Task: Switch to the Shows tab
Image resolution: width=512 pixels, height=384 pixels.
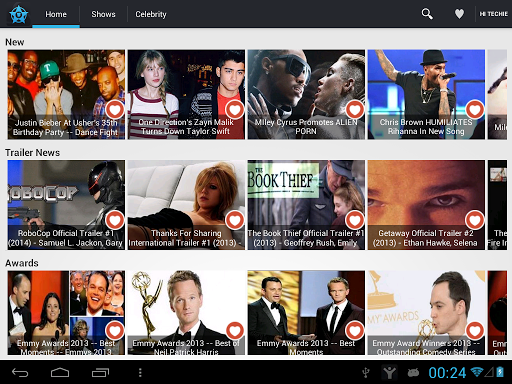Action: click(103, 14)
